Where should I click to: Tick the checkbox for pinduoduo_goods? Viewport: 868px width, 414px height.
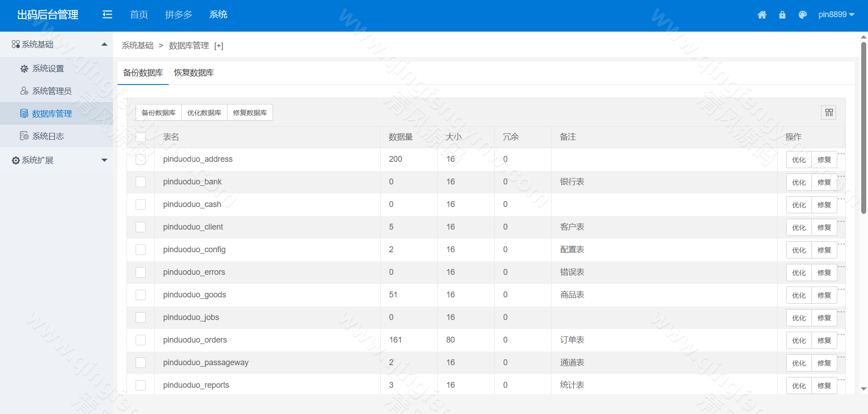tap(141, 295)
